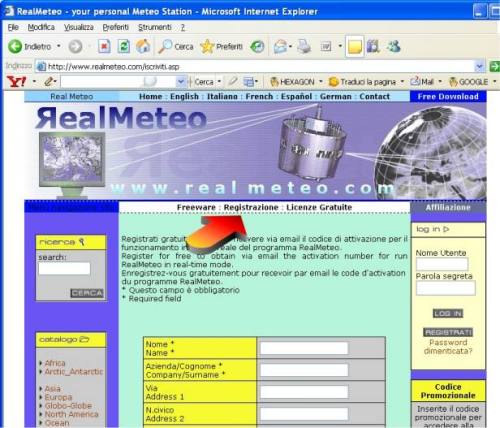Screen dimensions: 500x428
Task: Click the Home link in site navigation
Action: [x=150, y=97]
